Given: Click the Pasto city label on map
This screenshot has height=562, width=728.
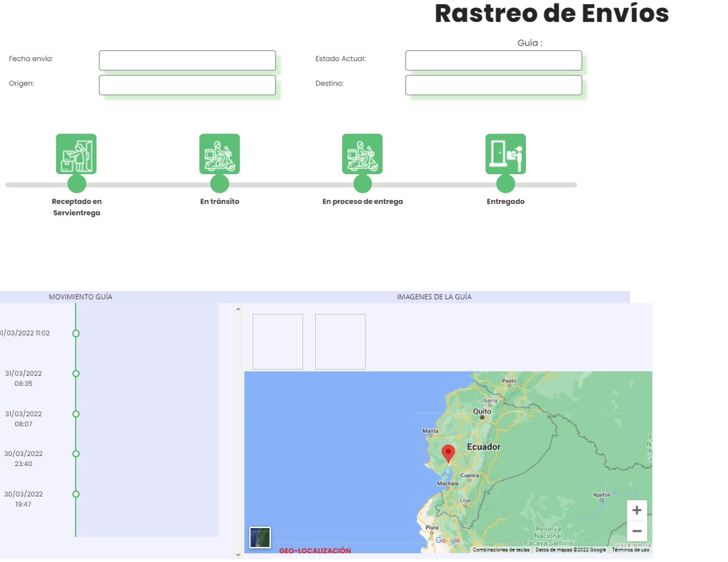Looking at the screenshot, I should tap(509, 381).
